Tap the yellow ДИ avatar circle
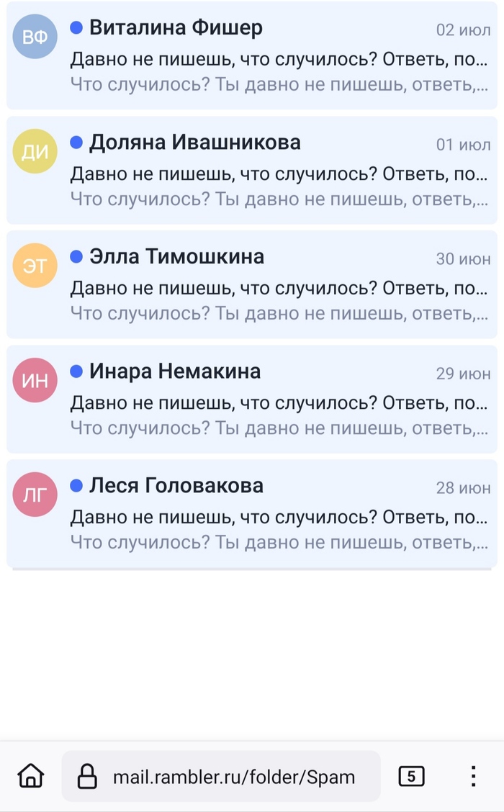 click(x=35, y=150)
